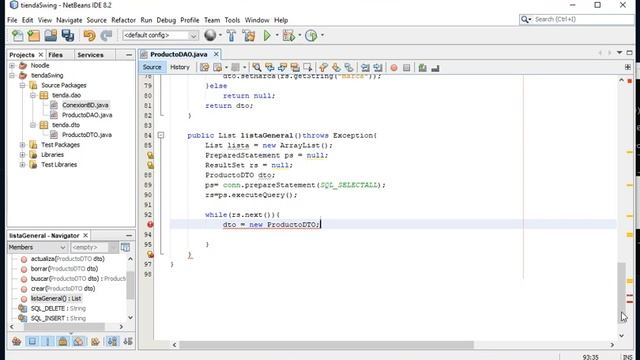Click the Profile Project clock icon
Screen dimensions: 640x360
(x=311, y=36)
